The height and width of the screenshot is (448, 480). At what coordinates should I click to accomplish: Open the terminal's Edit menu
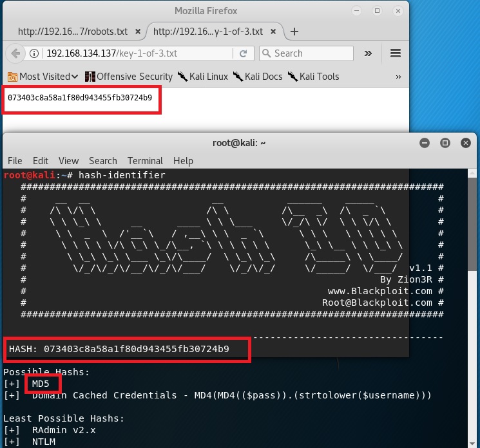(x=41, y=161)
